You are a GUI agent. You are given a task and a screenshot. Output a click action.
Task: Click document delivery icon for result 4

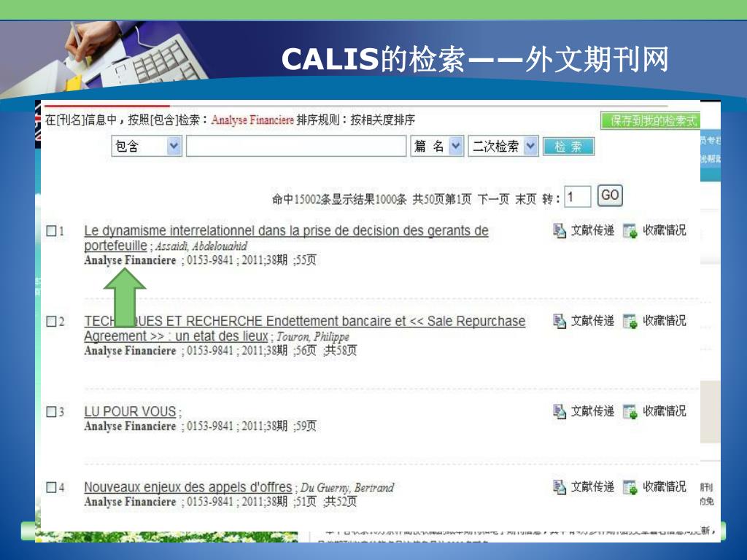560,487
